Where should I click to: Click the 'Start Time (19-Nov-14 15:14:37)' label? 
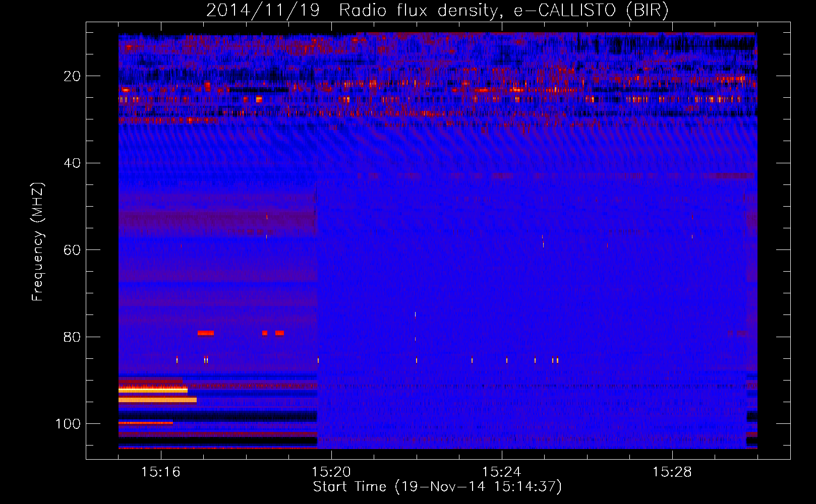coord(437,487)
